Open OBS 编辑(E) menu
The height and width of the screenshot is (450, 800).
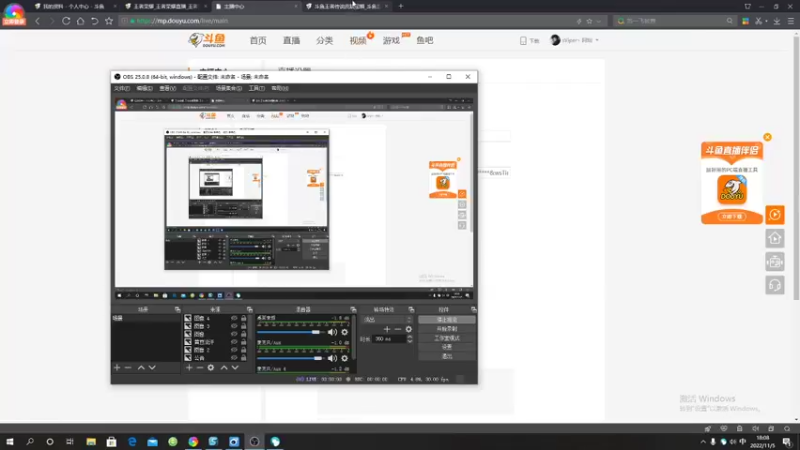(x=144, y=88)
